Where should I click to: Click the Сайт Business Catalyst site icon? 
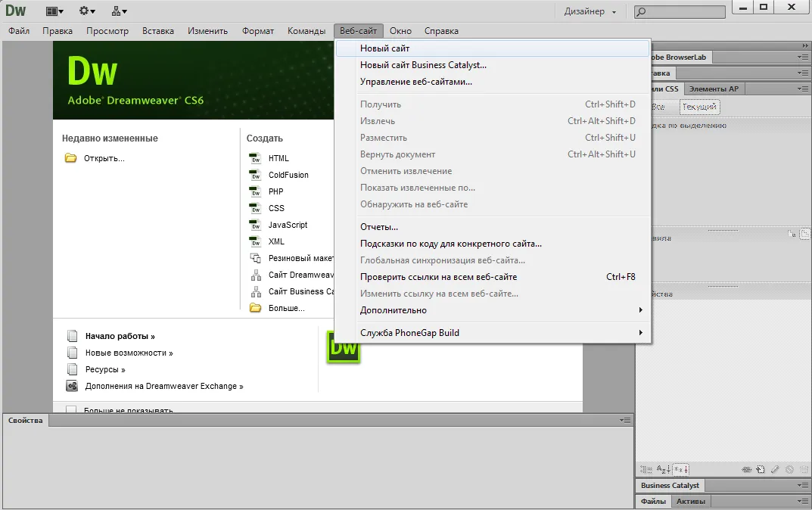[255, 291]
